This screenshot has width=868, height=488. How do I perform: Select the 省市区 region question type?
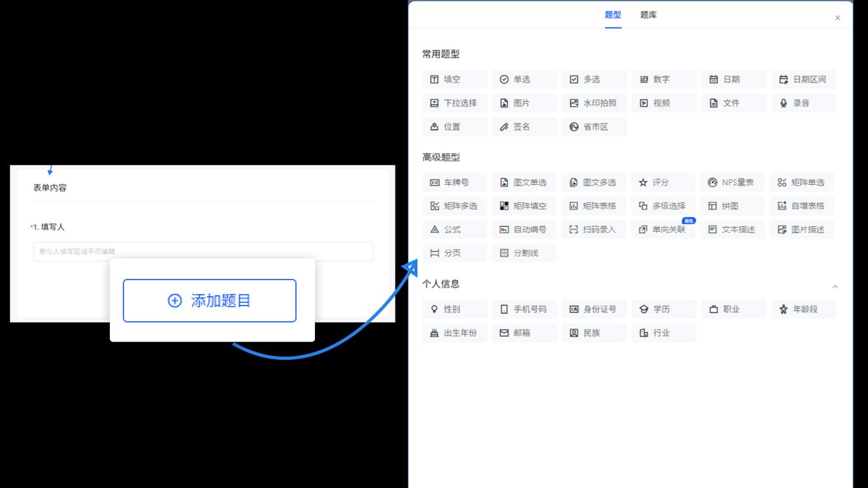pos(594,126)
